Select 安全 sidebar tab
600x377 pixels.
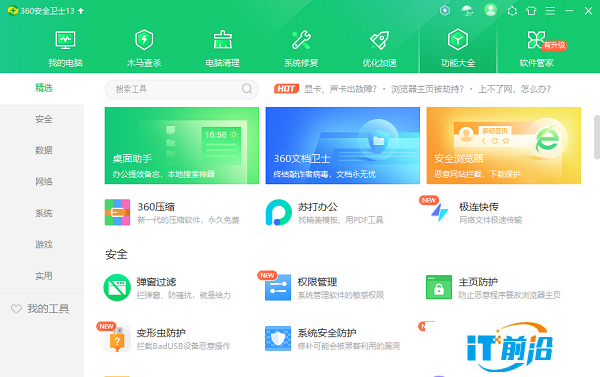click(44, 119)
